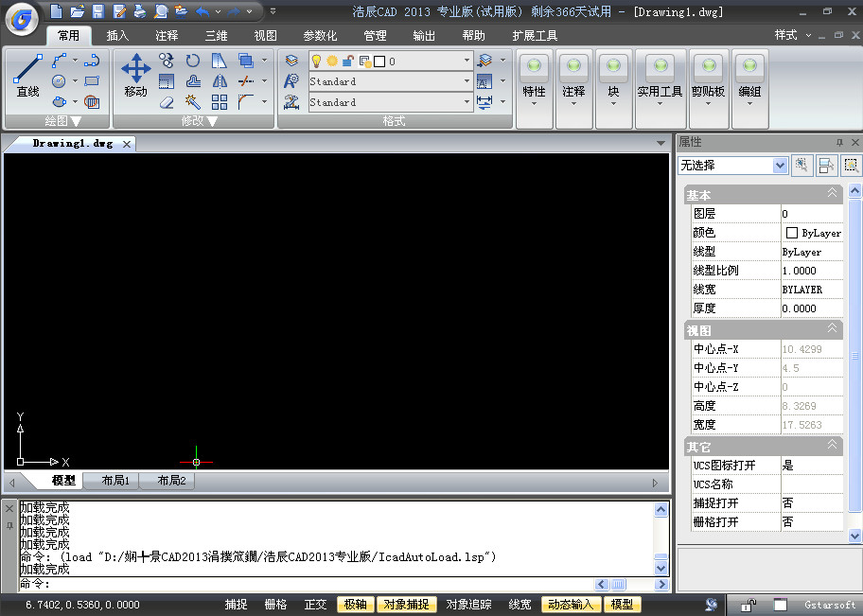Toggle Lineweight (线宽) display
The width and height of the screenshot is (863, 616).
520,605
